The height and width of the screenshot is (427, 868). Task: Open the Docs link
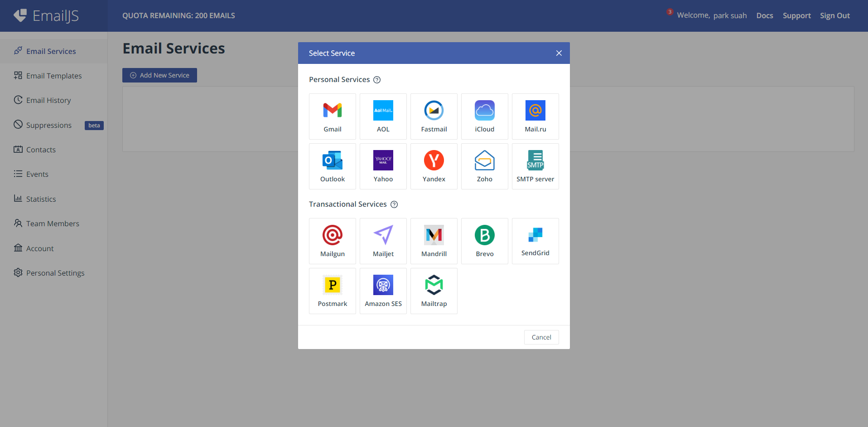[765, 15]
